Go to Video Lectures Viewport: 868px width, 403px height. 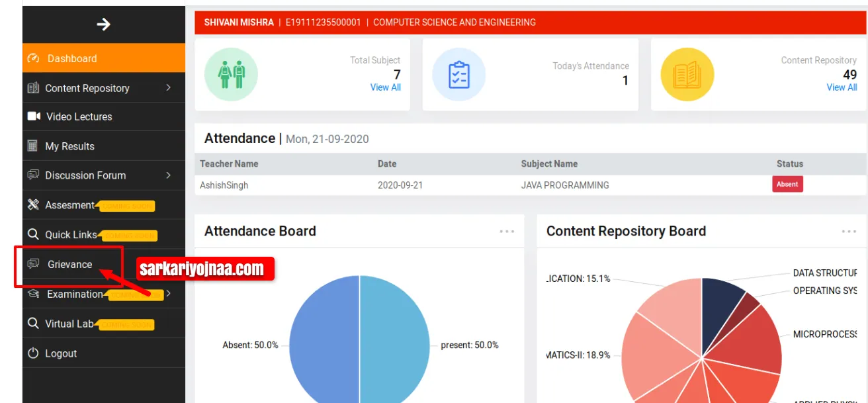104,116
